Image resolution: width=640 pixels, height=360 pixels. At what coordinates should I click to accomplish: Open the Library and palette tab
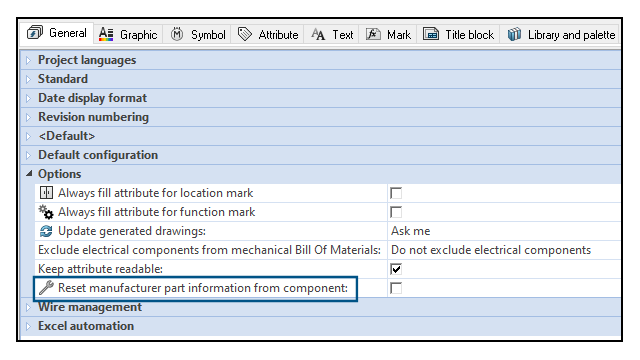click(x=561, y=34)
